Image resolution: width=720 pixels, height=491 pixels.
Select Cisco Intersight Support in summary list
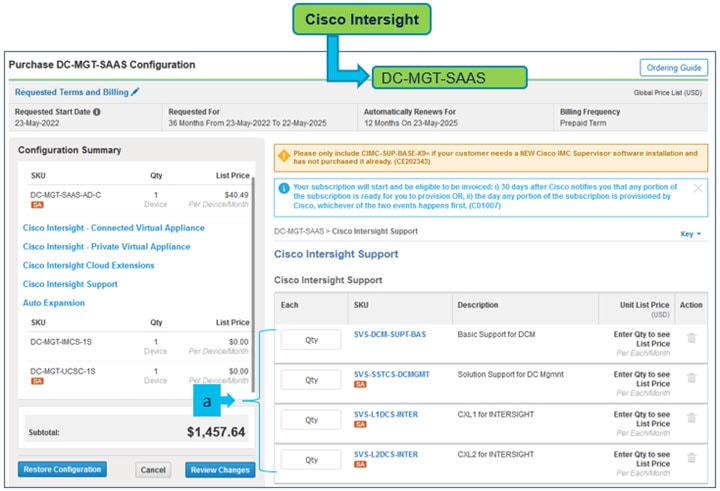pos(70,284)
